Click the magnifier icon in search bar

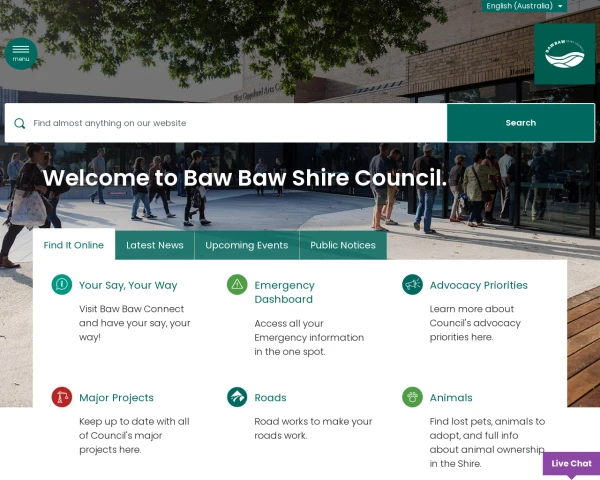coord(20,123)
